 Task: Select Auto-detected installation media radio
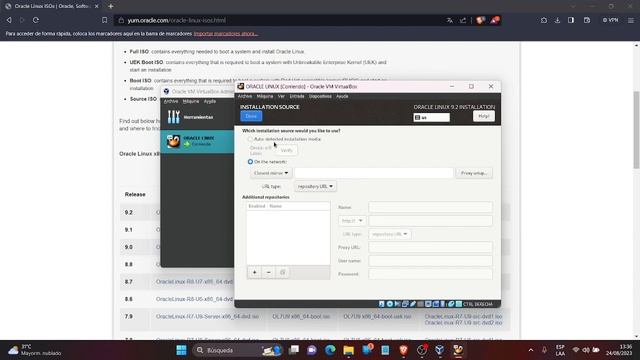tap(250, 139)
